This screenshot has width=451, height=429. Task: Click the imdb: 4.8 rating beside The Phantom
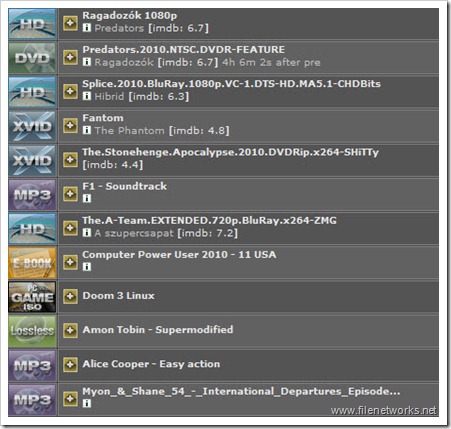point(199,130)
